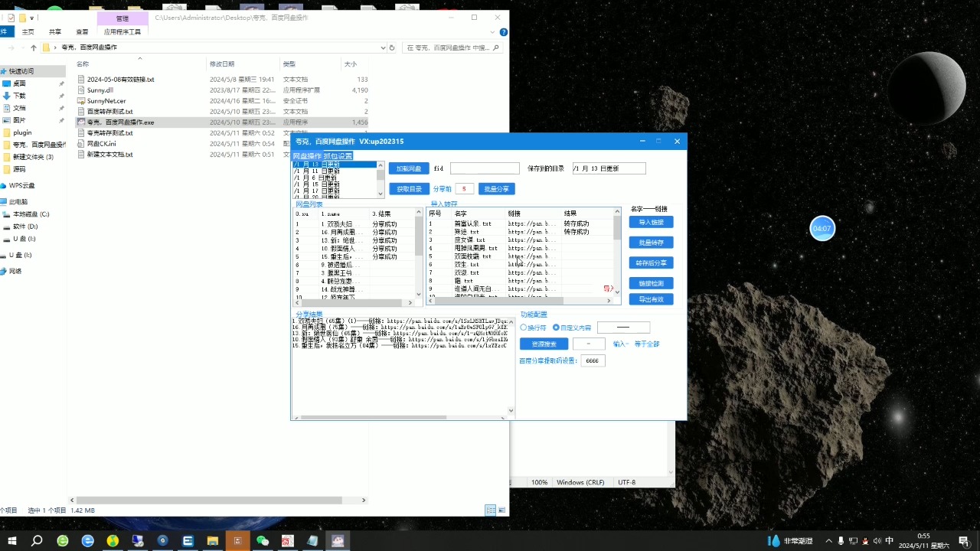The image size is (980, 551).
Task: Focus the fid input field
Action: coord(485,168)
